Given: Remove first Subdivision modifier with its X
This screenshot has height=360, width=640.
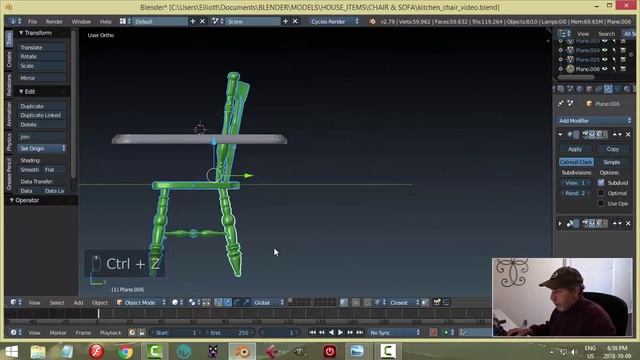Looking at the screenshot, I should coord(628,134).
